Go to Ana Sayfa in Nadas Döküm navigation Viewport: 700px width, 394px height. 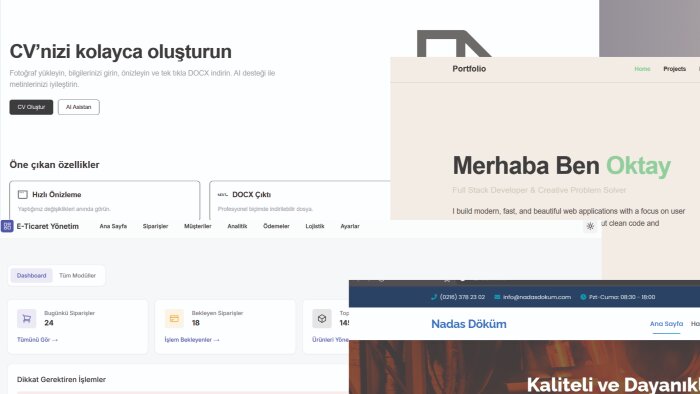click(x=666, y=324)
